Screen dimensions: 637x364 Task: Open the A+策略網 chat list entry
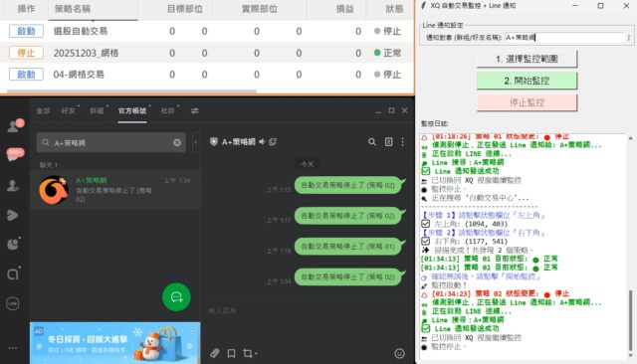(115, 190)
